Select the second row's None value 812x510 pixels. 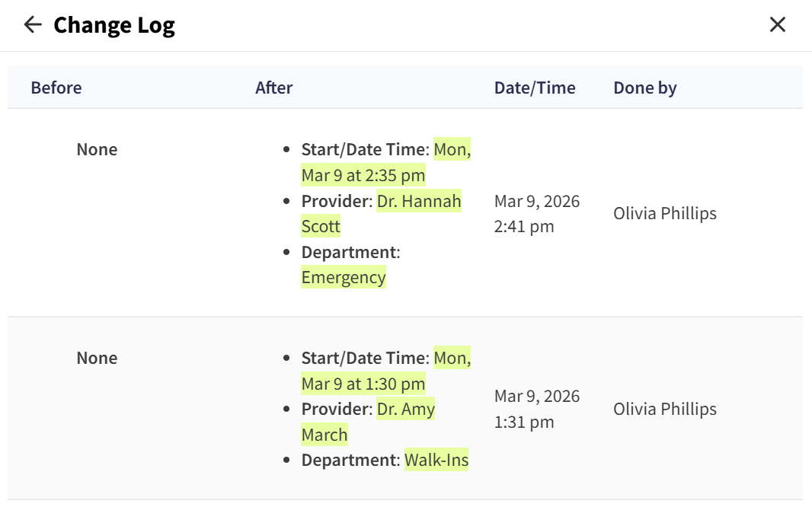pos(97,358)
